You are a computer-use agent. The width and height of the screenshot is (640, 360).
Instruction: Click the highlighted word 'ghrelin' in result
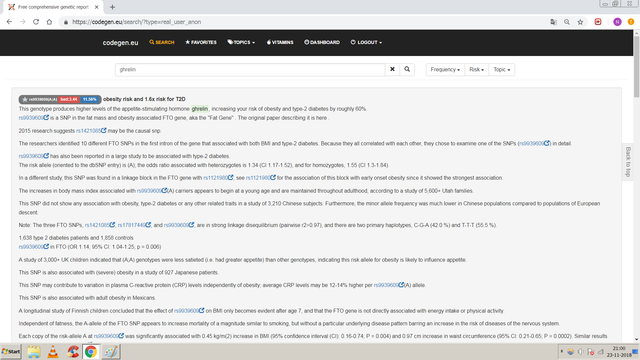(x=200, y=109)
